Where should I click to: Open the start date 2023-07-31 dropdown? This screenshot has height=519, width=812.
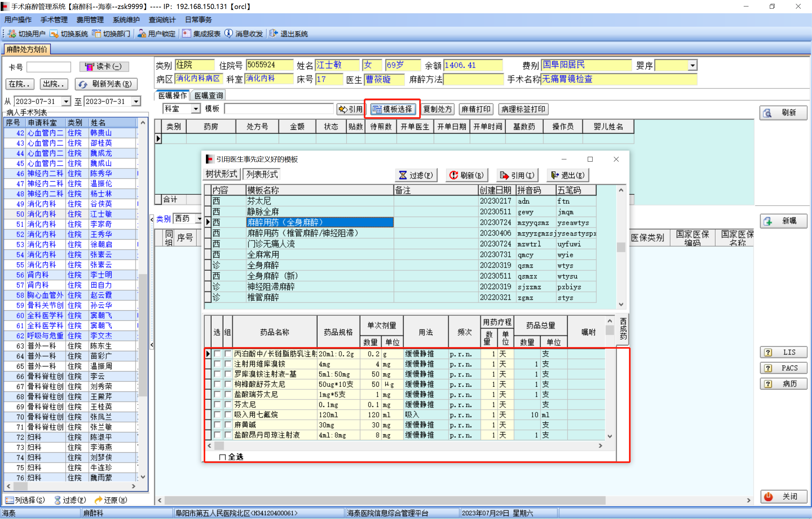point(66,101)
